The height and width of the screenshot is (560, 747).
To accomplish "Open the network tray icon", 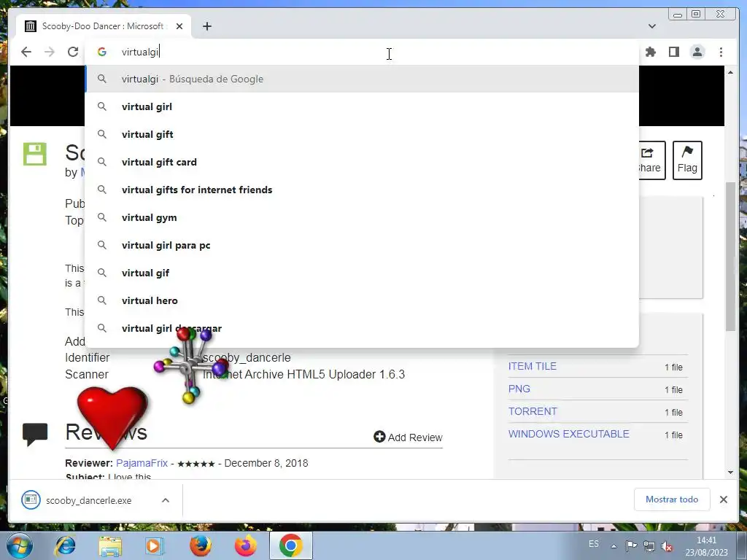I will 649,546.
